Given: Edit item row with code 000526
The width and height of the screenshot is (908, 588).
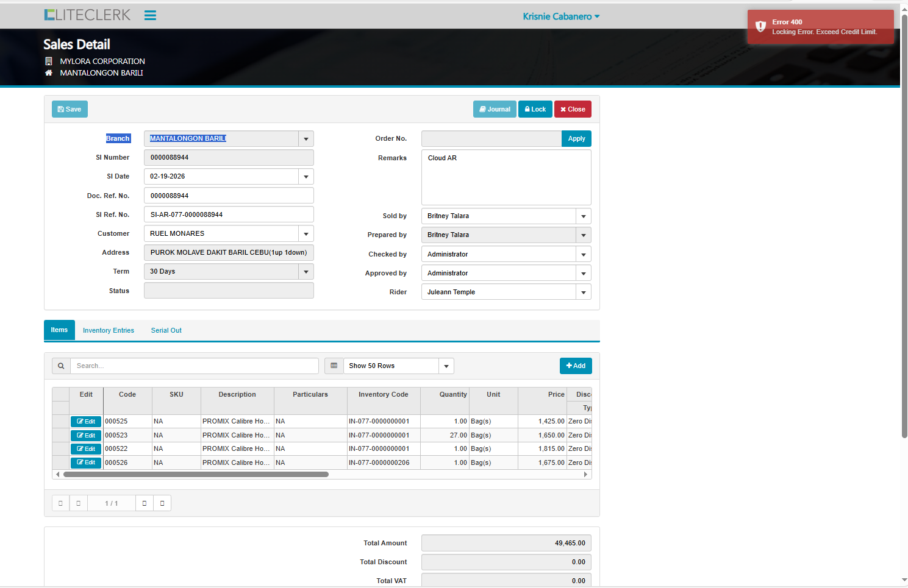Looking at the screenshot, I should coord(86,463).
